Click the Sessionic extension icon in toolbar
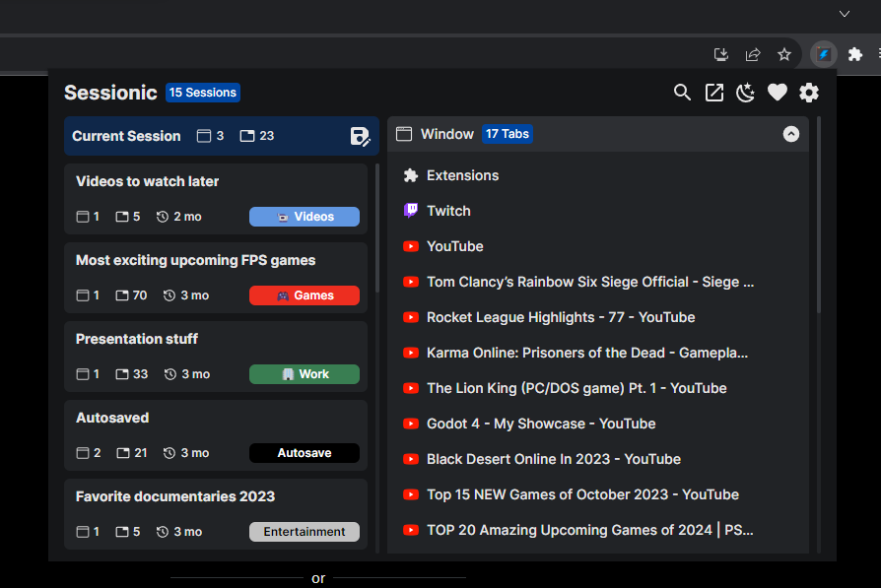 pos(824,54)
